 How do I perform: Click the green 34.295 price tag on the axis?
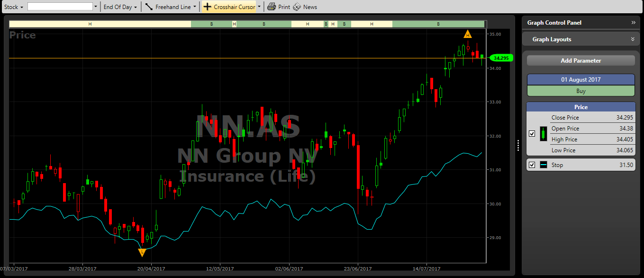tap(501, 58)
